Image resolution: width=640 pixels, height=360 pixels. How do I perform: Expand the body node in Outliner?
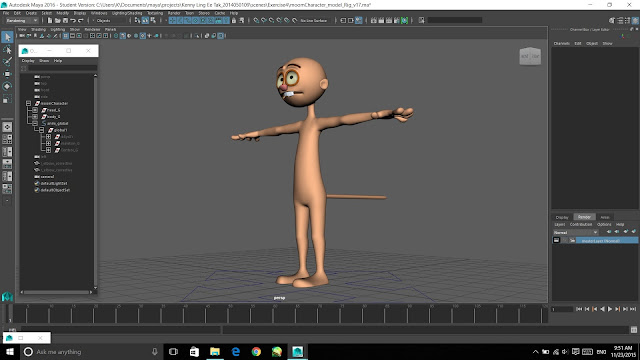35,117
